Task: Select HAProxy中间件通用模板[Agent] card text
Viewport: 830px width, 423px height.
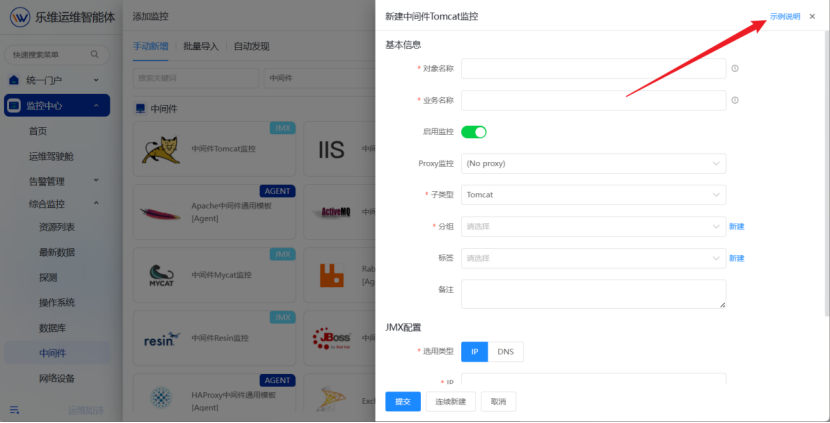Action: pyautogui.click(x=233, y=401)
